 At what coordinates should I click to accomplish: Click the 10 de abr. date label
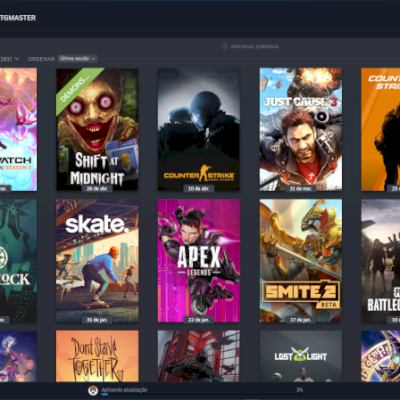tap(199, 188)
